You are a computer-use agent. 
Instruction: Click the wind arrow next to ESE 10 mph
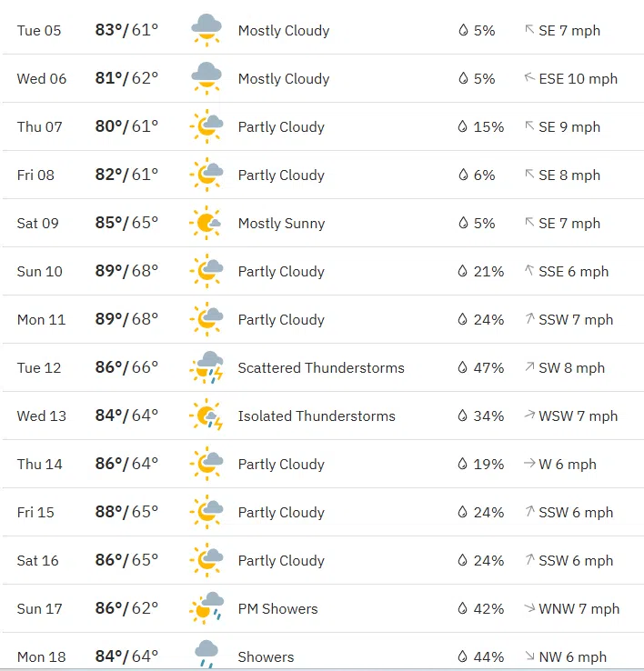click(529, 78)
